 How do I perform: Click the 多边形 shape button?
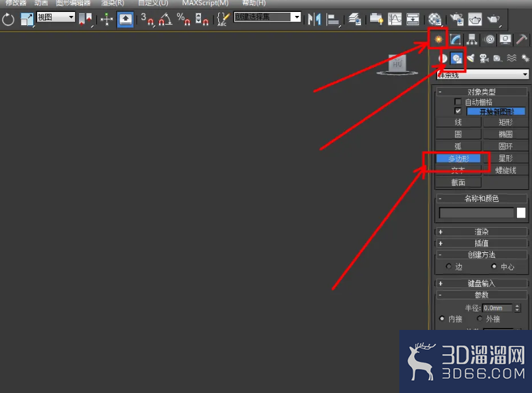point(458,158)
